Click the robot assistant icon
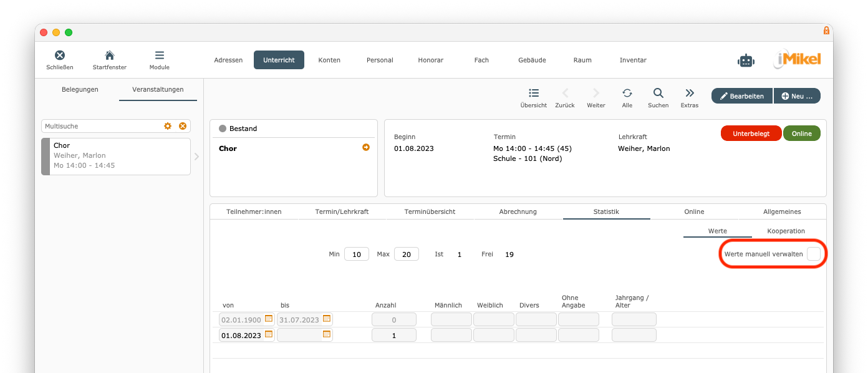Viewport: 868px width, 373px height. pos(746,61)
